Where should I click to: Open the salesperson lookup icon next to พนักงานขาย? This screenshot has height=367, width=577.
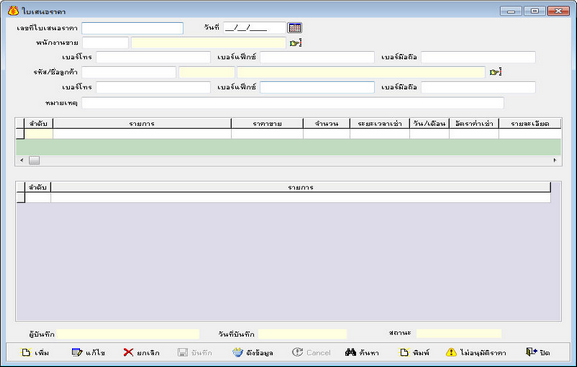pyautogui.click(x=295, y=43)
